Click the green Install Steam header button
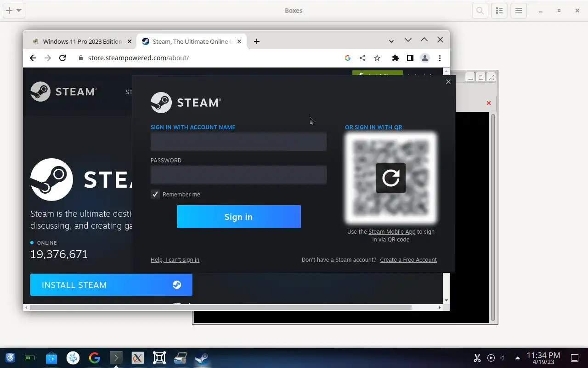 (x=378, y=74)
